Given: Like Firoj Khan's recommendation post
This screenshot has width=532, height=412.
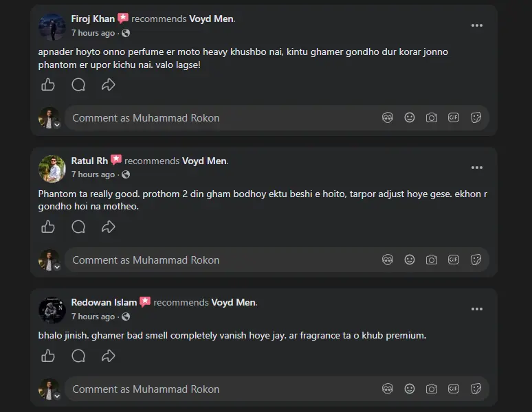Looking at the screenshot, I should tap(48, 84).
